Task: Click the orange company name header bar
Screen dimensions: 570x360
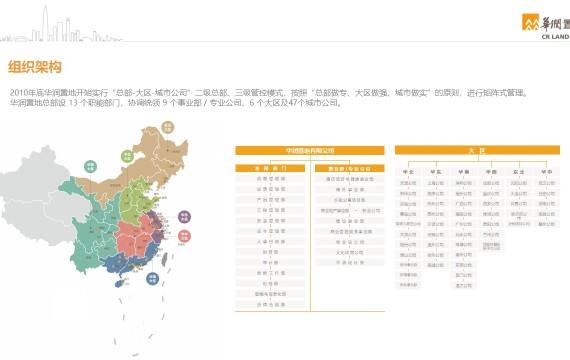Action: [310, 150]
